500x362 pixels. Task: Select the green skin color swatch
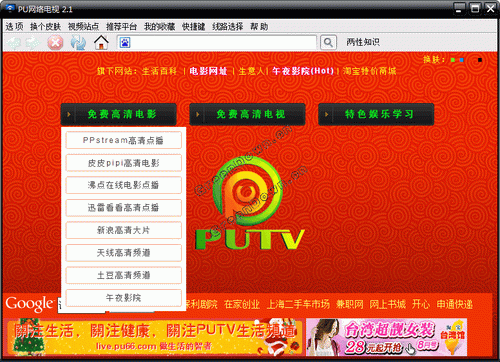(x=453, y=60)
